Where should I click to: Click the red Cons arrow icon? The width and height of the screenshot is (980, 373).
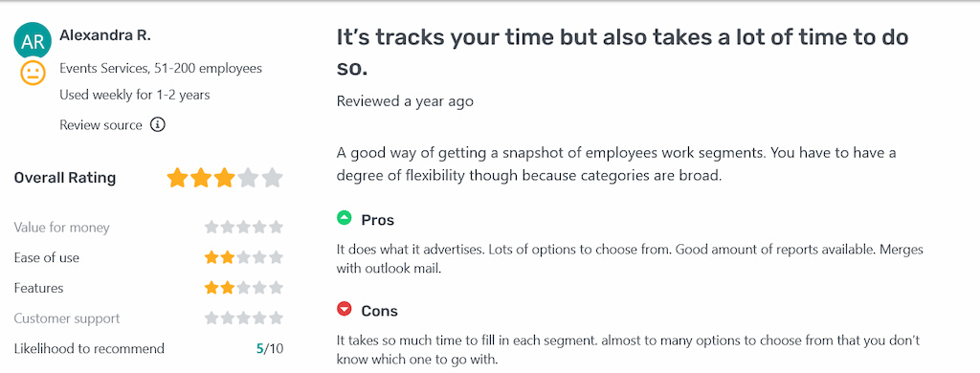tap(345, 309)
